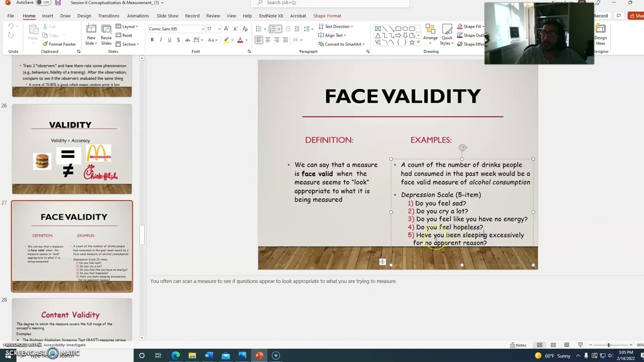Expand the shapes gallery More arrow
The height and width of the screenshot is (362, 644).
(418, 43)
